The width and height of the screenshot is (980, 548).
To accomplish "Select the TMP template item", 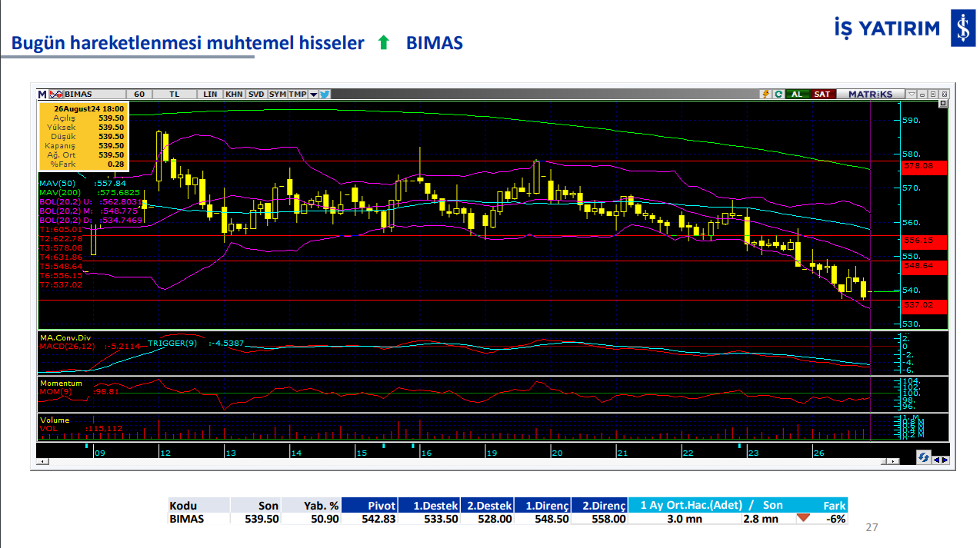I will [298, 94].
